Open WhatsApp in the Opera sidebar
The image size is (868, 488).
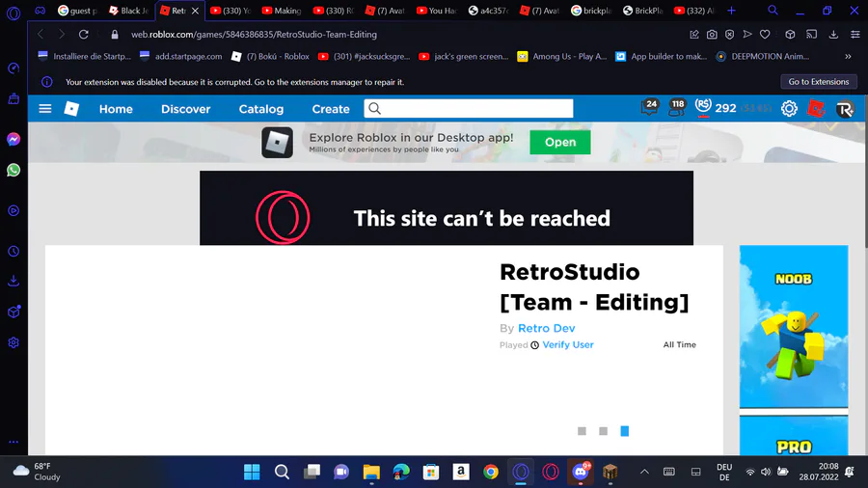point(14,170)
